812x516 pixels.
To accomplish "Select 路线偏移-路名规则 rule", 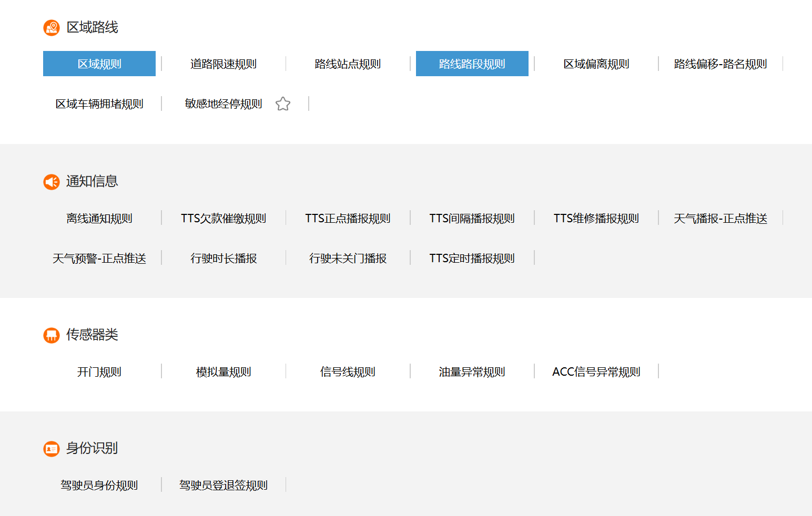I will (720, 64).
